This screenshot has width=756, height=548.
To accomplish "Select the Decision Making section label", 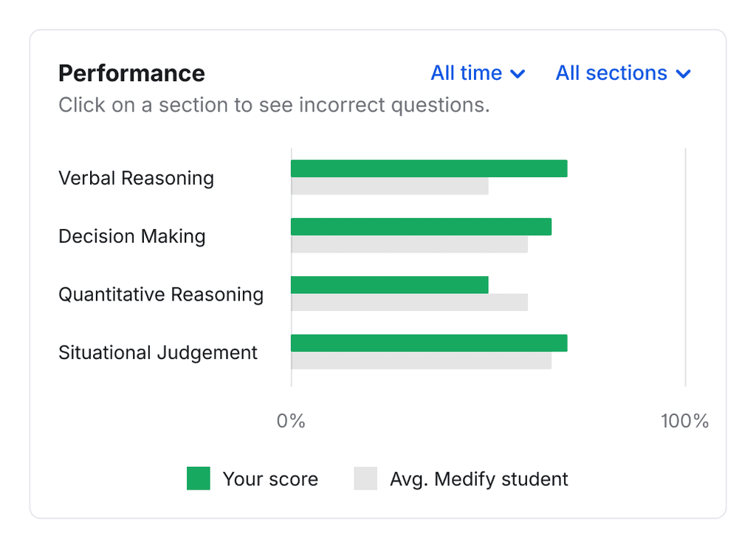I will click(x=131, y=236).
